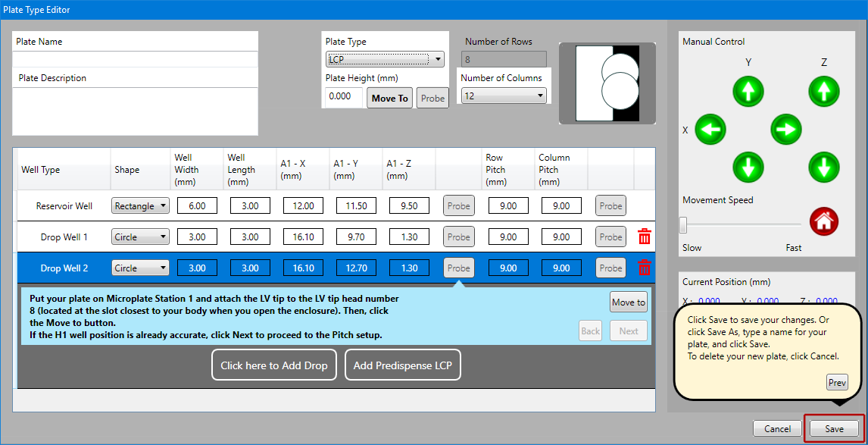Click the Y axis up arrow

pos(748,92)
